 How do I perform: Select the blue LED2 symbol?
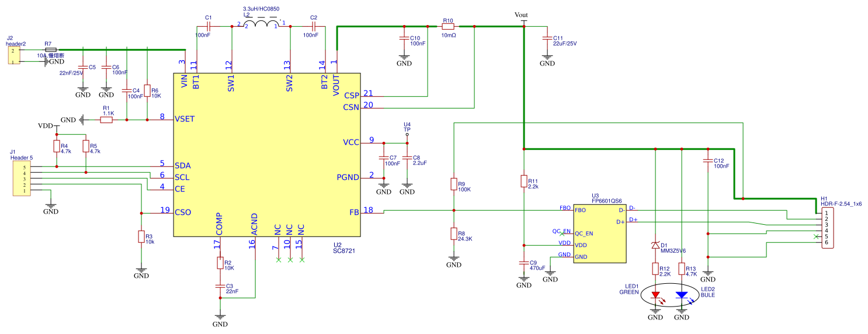682,295
